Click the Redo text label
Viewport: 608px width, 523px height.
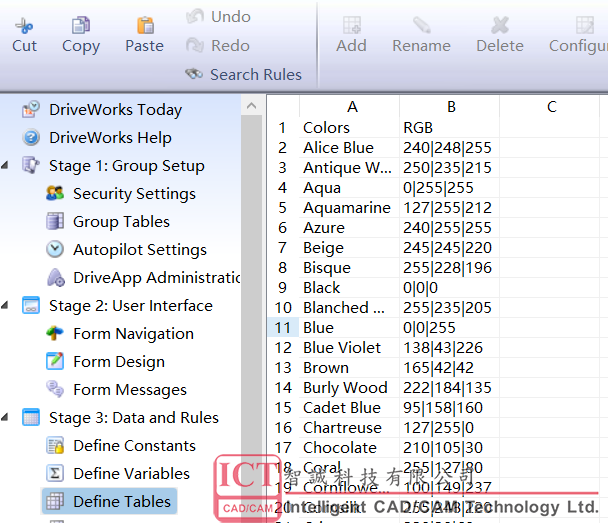pyautogui.click(x=230, y=45)
